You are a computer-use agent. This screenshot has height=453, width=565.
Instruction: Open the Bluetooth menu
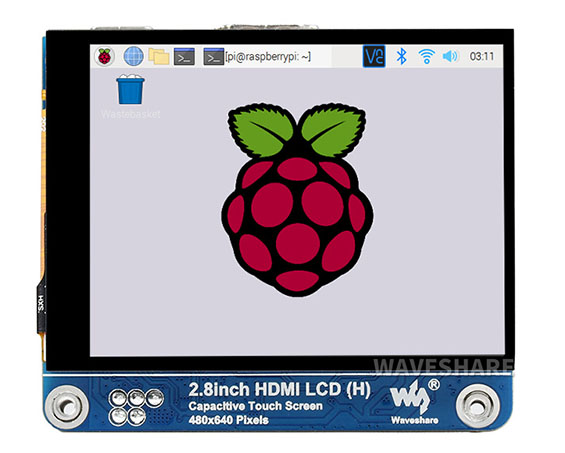point(401,57)
